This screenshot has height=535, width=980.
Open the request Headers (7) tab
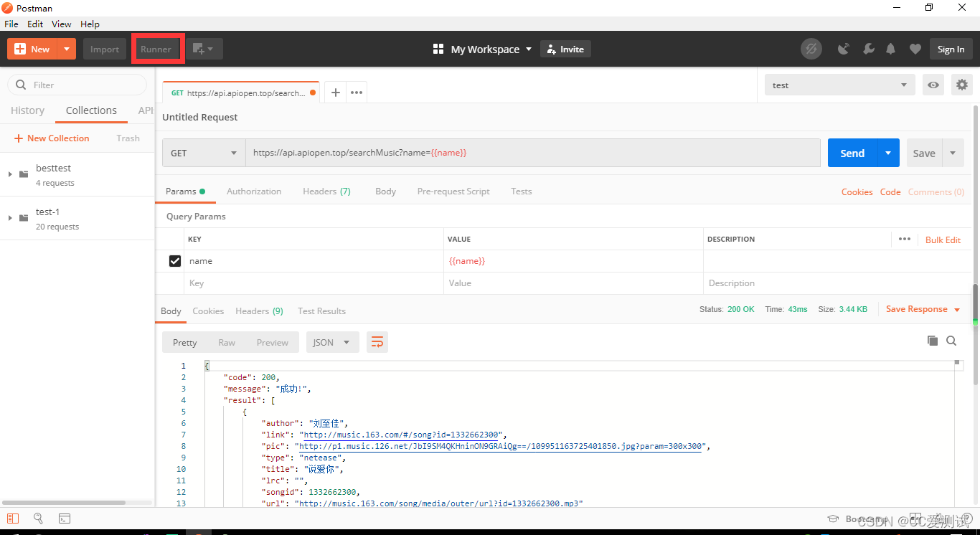coord(326,191)
